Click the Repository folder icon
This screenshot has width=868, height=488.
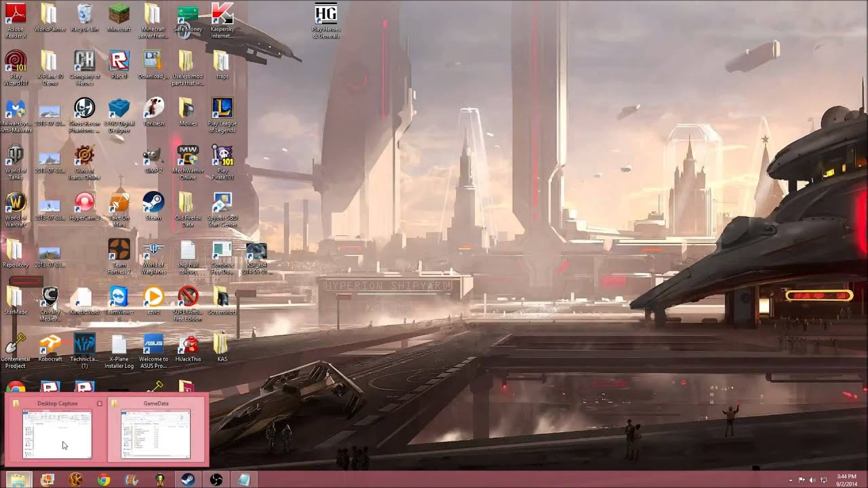[x=16, y=254]
